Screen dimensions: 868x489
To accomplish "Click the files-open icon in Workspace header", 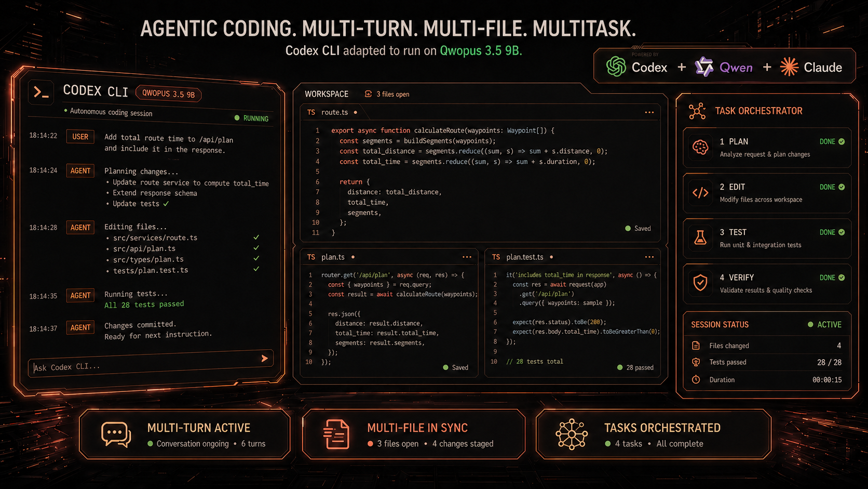I will [x=368, y=94].
